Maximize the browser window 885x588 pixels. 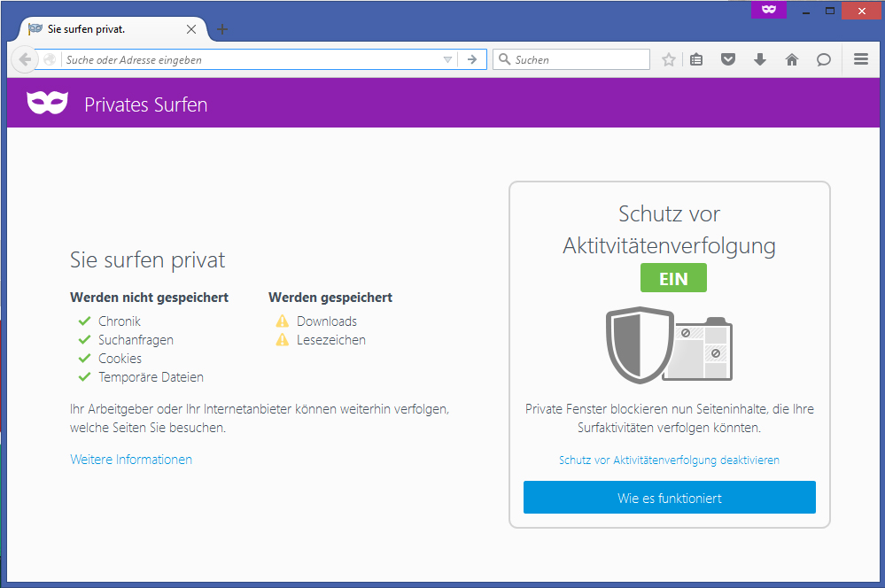830,11
